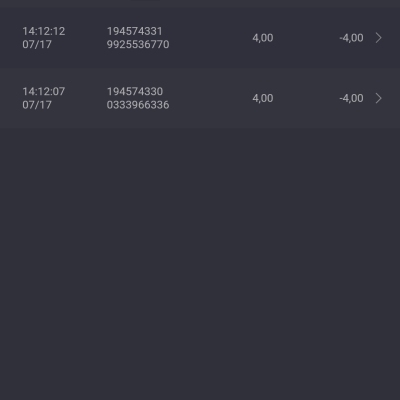
Task: Click the -4,00 result in the 9925536770 row
Action: coord(351,38)
